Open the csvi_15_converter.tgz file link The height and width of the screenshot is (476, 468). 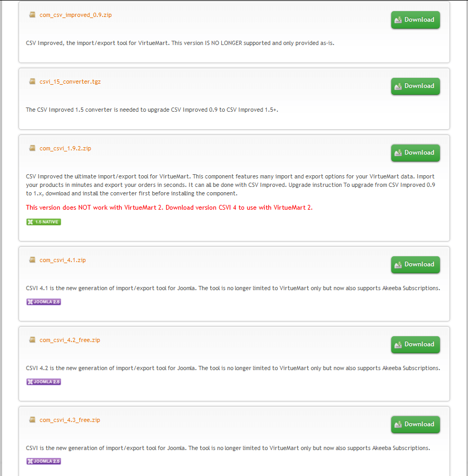(x=70, y=82)
